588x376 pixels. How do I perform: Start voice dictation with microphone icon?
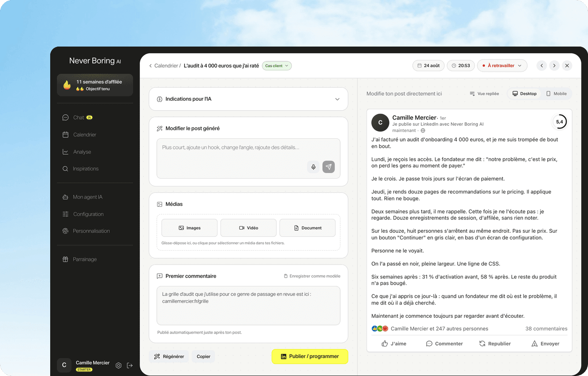point(313,167)
